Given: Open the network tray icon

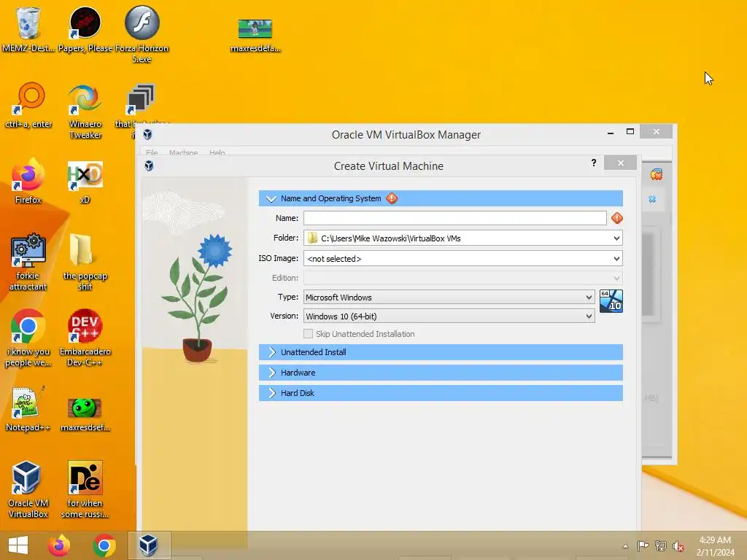Looking at the screenshot, I should pyautogui.click(x=661, y=546).
